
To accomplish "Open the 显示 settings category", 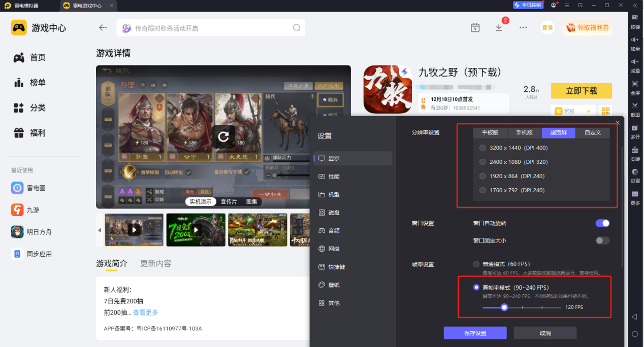I will (x=353, y=158).
